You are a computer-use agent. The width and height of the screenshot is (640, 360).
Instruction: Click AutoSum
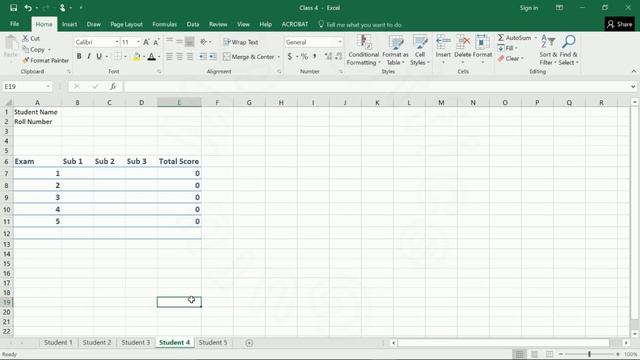point(514,38)
